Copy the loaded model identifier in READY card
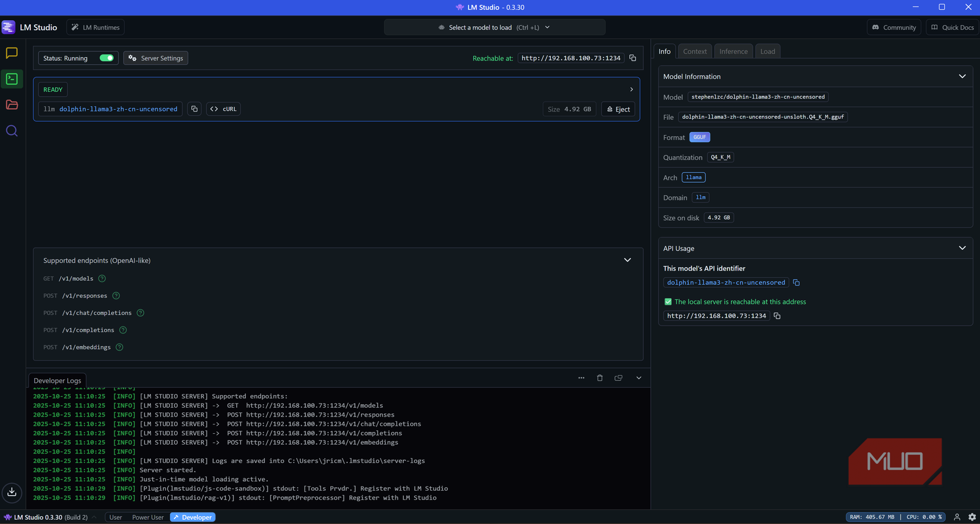980x524 pixels. coord(194,109)
